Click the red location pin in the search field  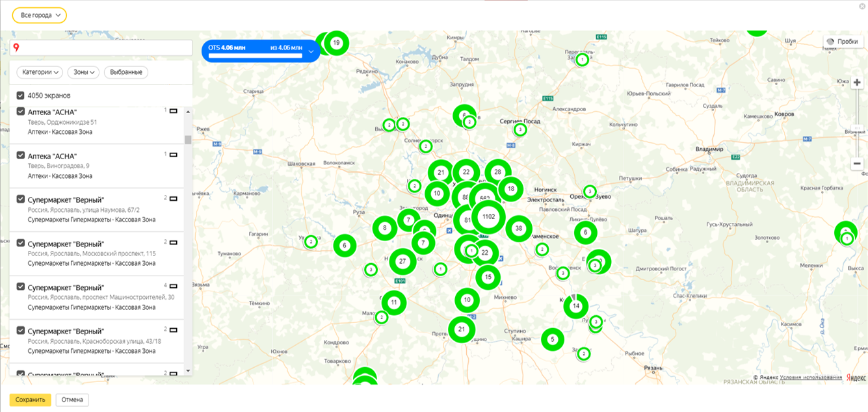tap(17, 47)
